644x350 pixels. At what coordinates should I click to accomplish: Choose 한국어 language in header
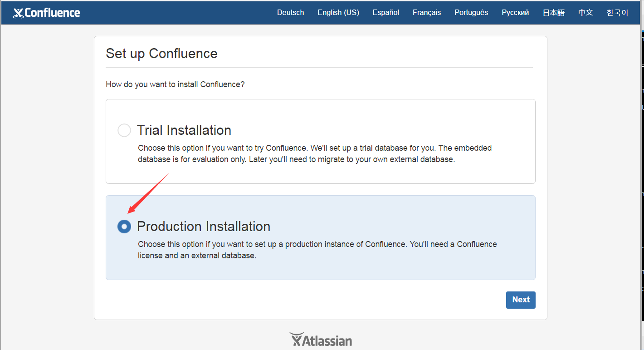tap(617, 13)
